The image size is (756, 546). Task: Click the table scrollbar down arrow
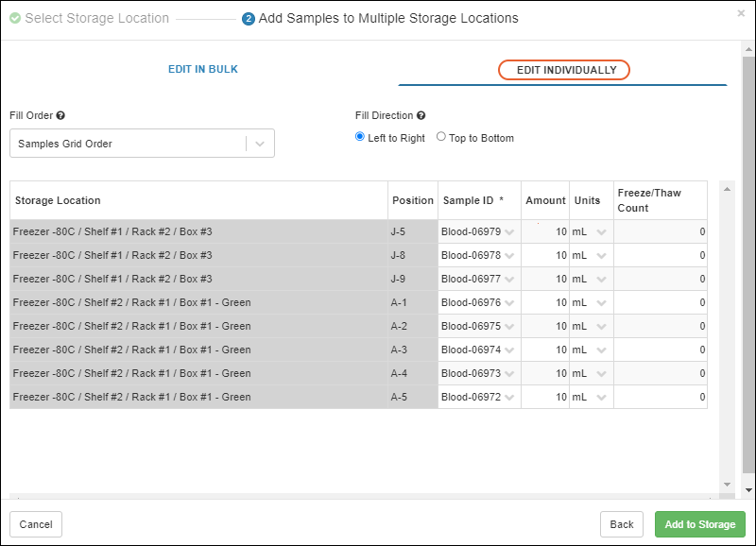(726, 485)
